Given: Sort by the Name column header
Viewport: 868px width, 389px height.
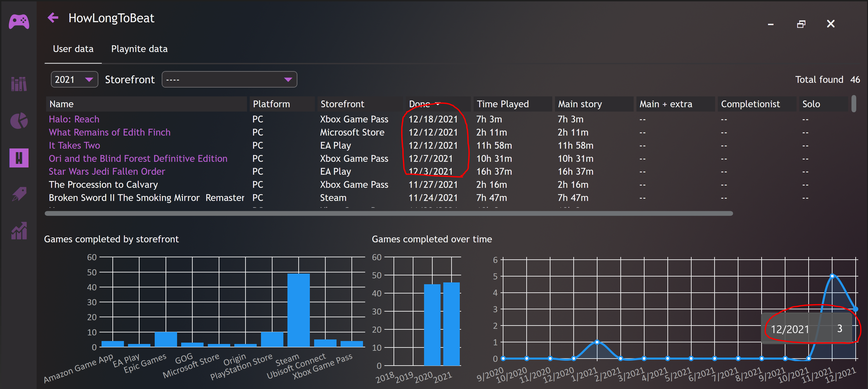Looking at the screenshot, I should point(146,104).
